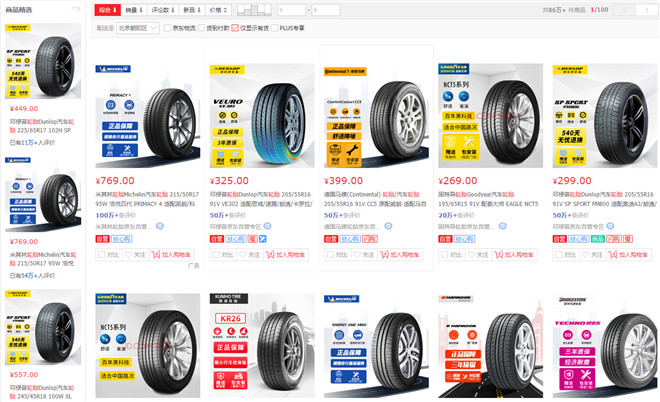Open the Michelin Energy XM2 tire image

click(x=376, y=346)
